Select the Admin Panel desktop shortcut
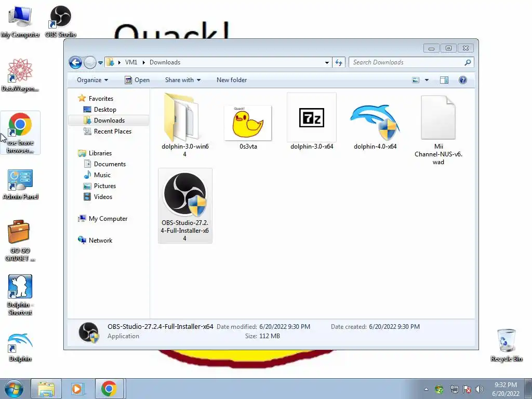532x399 pixels. (20, 184)
